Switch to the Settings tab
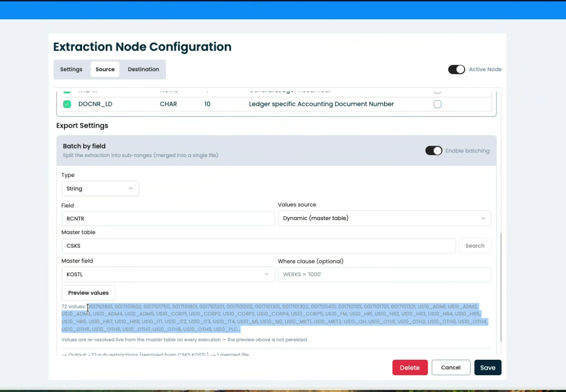The width and height of the screenshot is (566, 392). pos(71,69)
